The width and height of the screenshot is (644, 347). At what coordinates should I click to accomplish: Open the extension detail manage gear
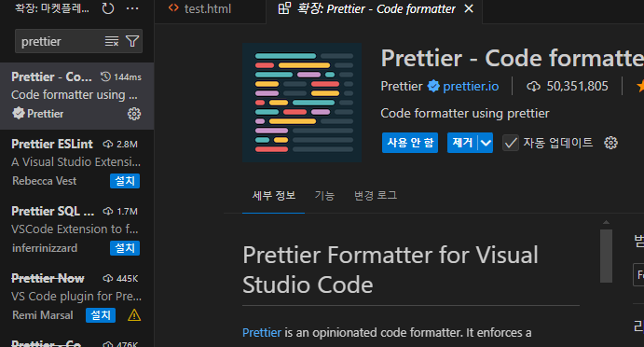pyautogui.click(x=610, y=143)
